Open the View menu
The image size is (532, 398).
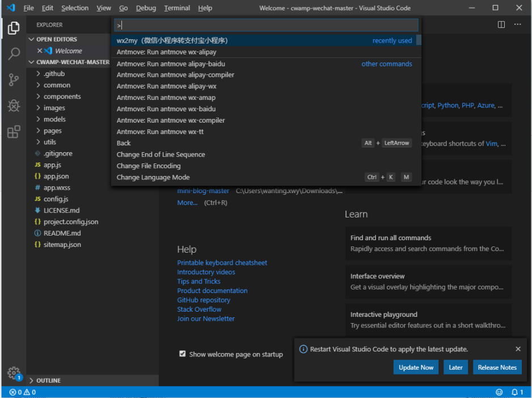tap(104, 8)
